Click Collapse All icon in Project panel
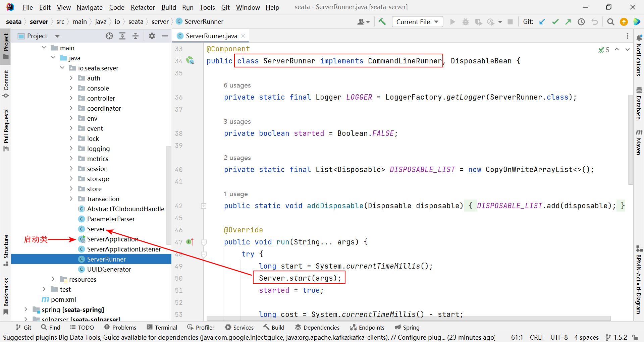This screenshot has height=342, width=644. pos(136,36)
